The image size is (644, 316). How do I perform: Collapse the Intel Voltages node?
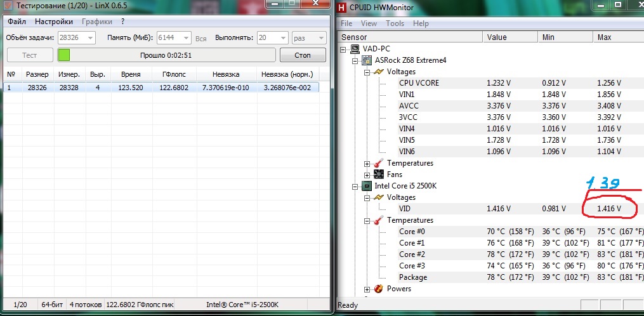pos(367,198)
